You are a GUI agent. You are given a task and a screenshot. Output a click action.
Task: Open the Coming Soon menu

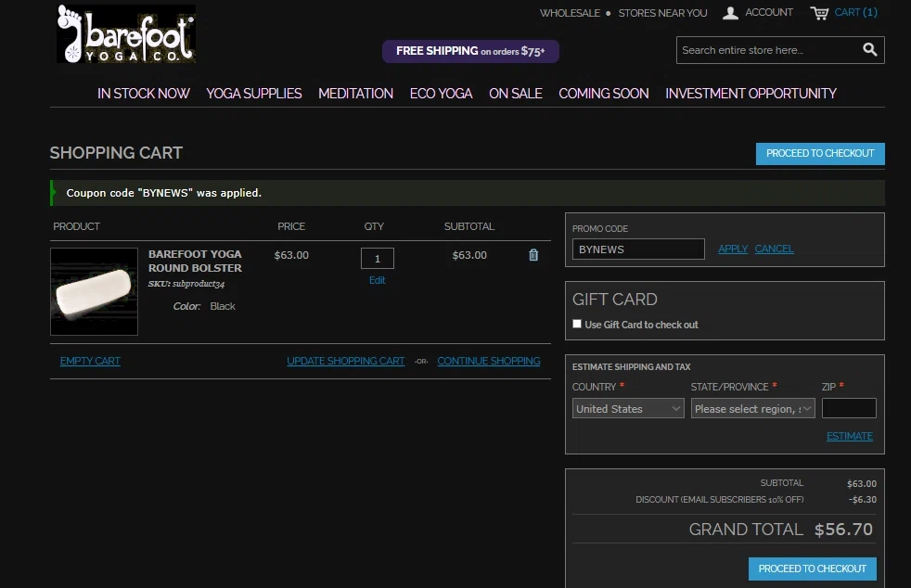click(604, 94)
